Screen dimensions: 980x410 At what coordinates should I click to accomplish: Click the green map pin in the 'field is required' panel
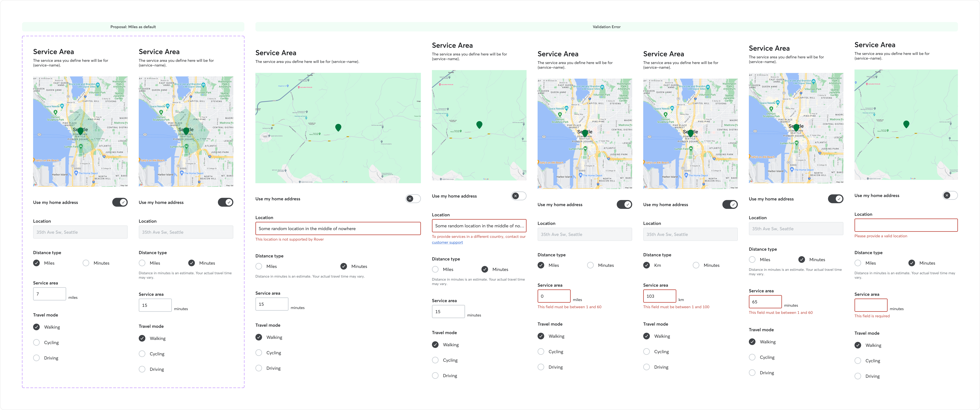906,124
